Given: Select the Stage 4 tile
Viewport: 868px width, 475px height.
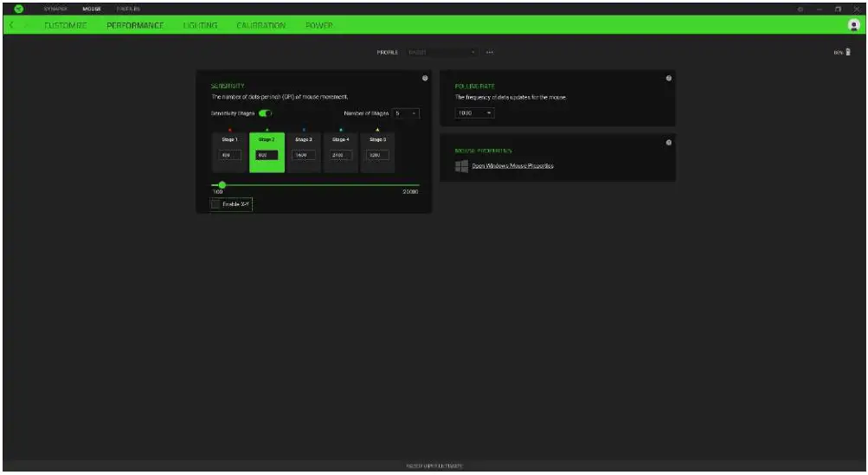Looking at the screenshot, I should [340, 152].
